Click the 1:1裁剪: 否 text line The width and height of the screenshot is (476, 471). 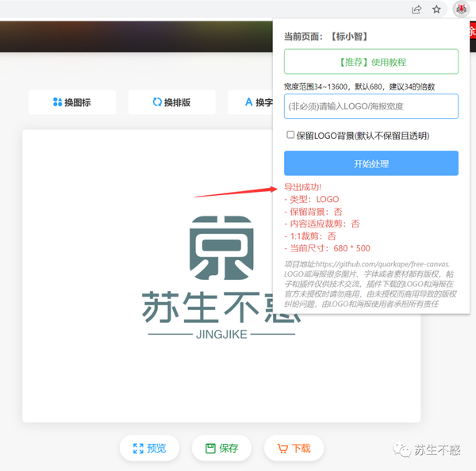click(x=310, y=236)
